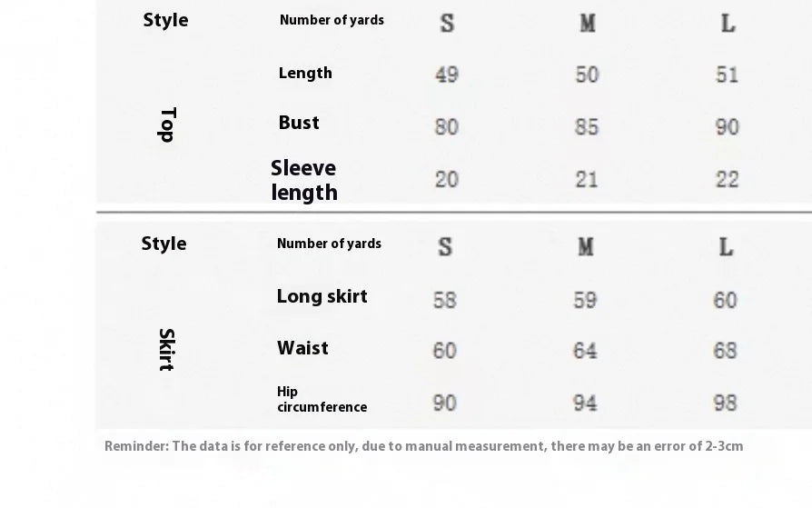Select the "Hip circumference" row label
The width and height of the screenshot is (812, 508).
pyautogui.click(x=322, y=400)
